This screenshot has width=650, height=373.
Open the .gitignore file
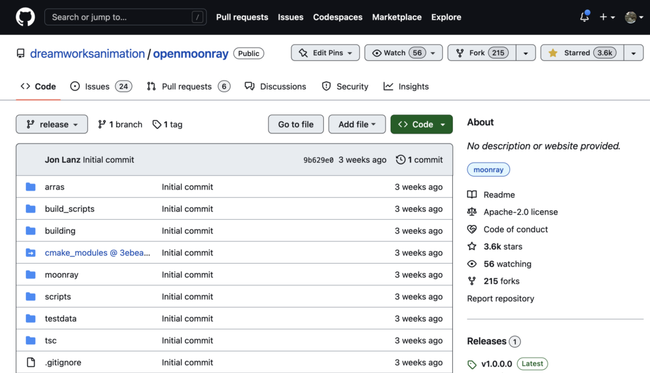tap(63, 363)
